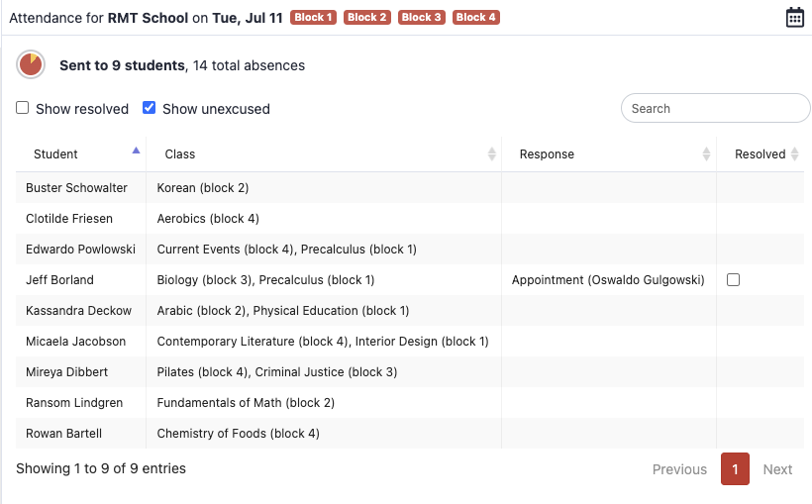Select the Block 2 badge
The width and height of the screenshot is (812, 504).
point(366,18)
